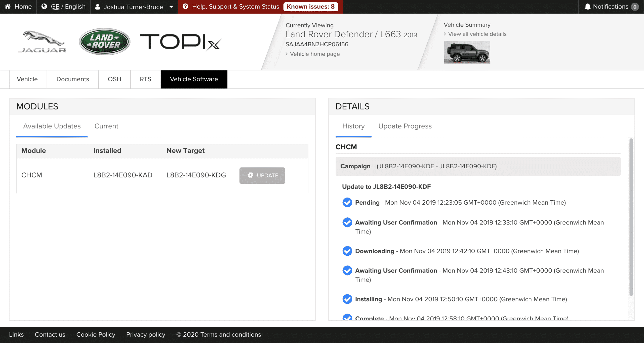Viewport: 644px width, 343px height.
Task: Click the Land Rover logo
Action: (105, 42)
